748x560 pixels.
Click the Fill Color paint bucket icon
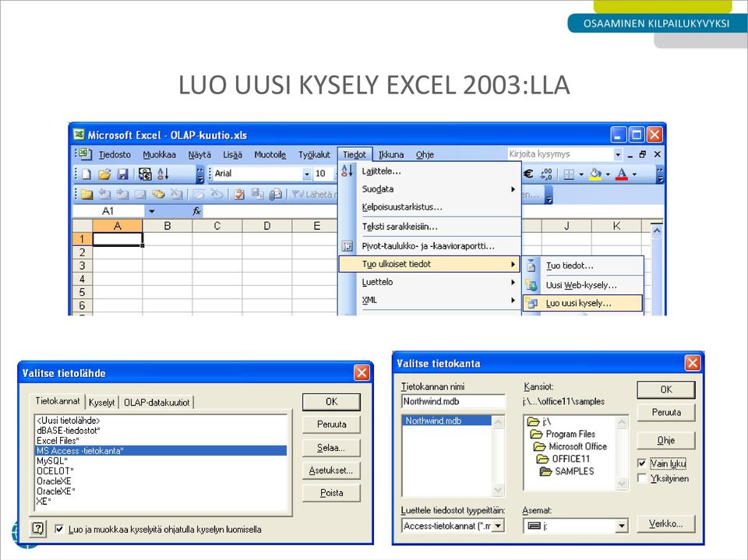coord(595,174)
